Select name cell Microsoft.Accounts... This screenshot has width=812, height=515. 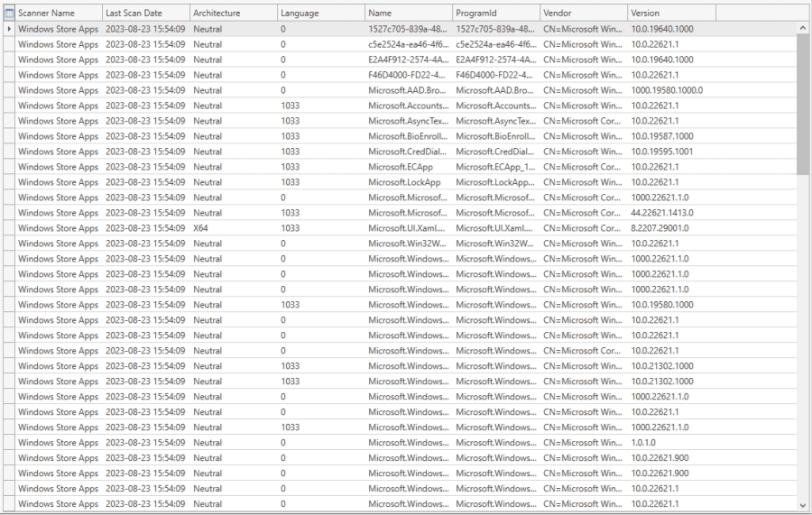click(408, 106)
